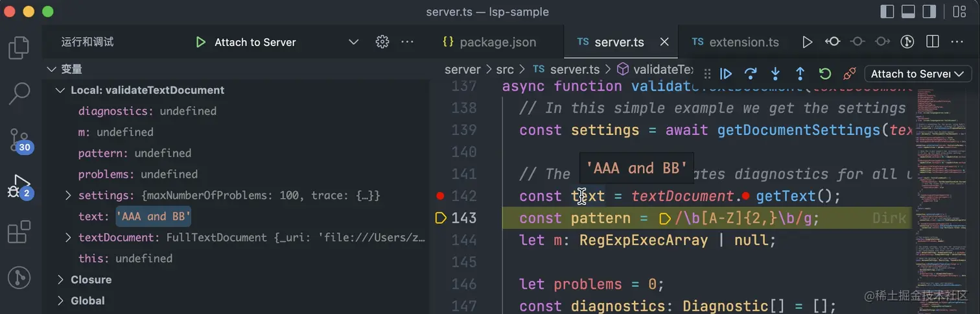Open launch.json with the gear icon
This screenshot has width=980, height=314.
[x=382, y=42]
